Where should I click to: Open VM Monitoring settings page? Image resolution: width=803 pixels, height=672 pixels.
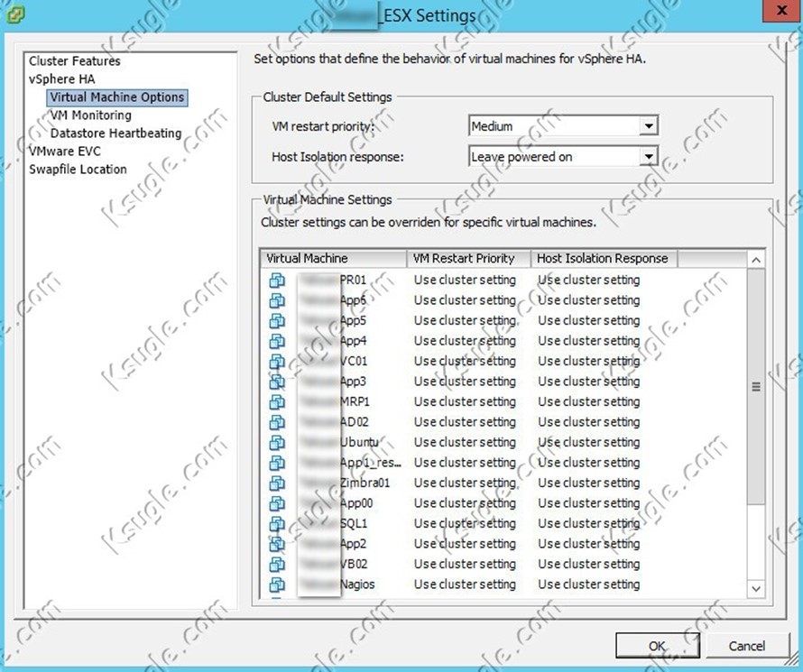point(90,115)
